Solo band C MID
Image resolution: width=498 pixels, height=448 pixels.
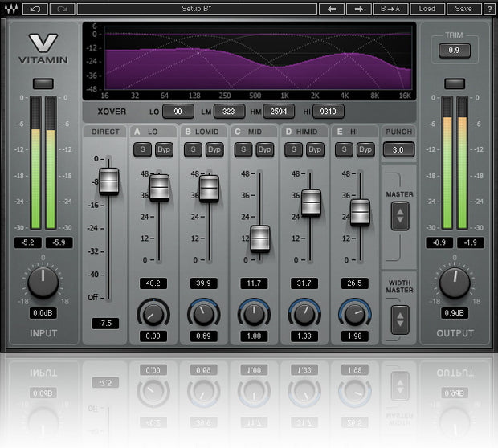pyautogui.click(x=243, y=149)
